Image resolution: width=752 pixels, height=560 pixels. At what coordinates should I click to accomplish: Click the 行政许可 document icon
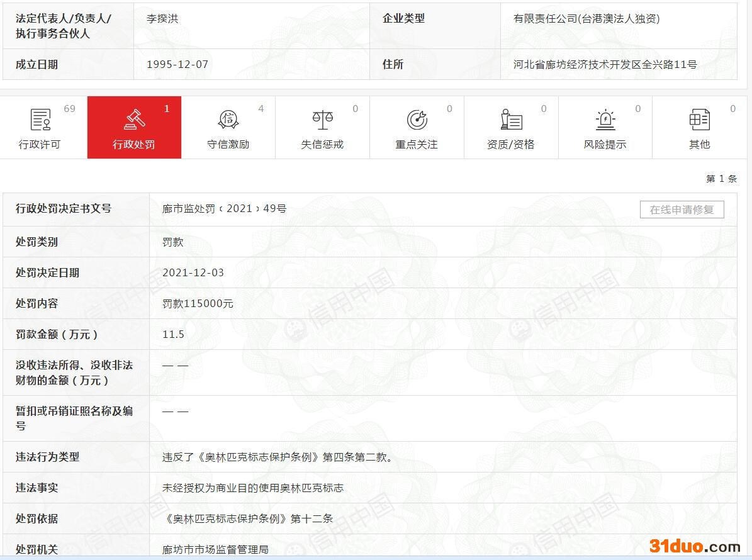click(x=40, y=119)
